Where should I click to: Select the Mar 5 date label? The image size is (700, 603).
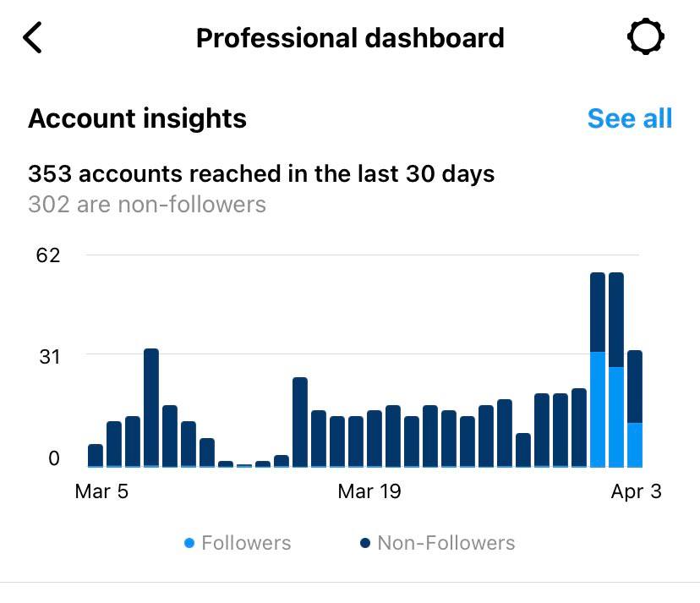pyautogui.click(x=101, y=491)
